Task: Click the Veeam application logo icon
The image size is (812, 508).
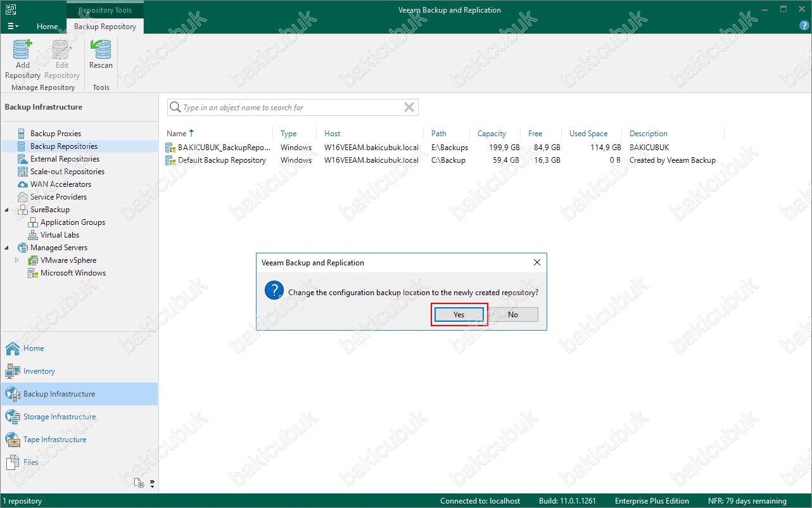Action: coord(10,10)
